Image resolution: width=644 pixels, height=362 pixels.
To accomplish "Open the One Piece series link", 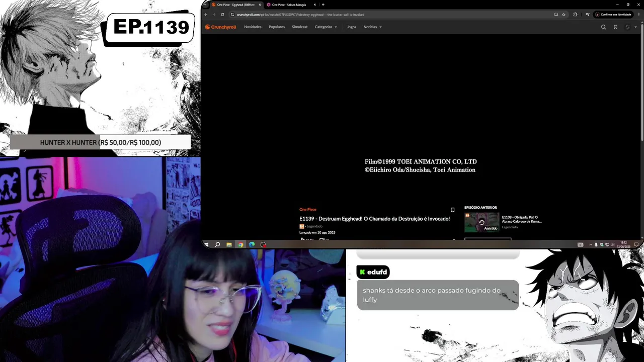I will coord(308,209).
